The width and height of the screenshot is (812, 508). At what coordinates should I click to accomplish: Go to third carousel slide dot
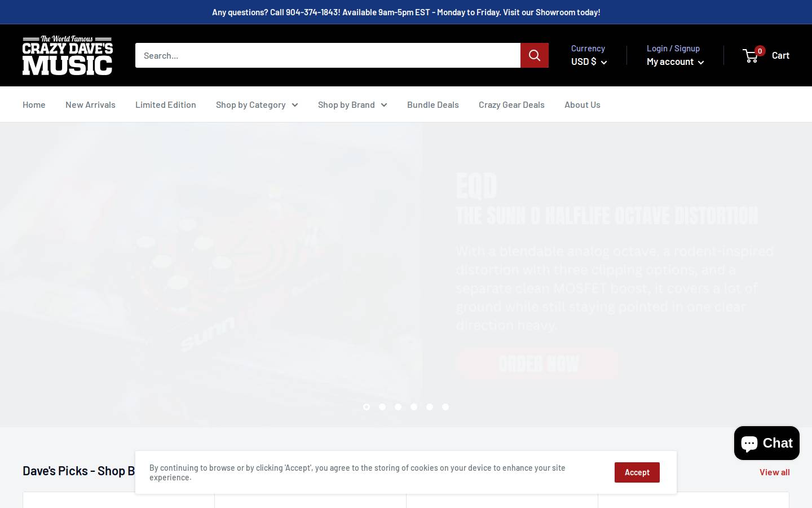(398, 407)
